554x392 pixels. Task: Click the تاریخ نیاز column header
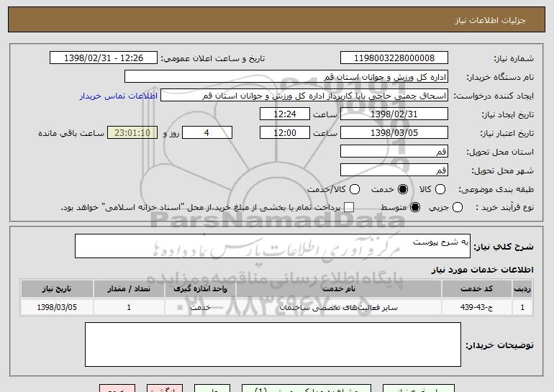click(57, 289)
